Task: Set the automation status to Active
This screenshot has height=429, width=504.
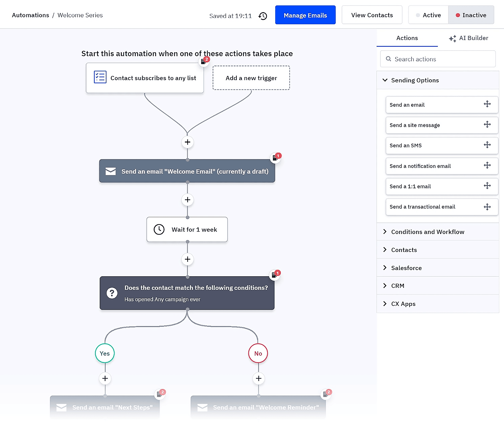Action: [x=432, y=15]
